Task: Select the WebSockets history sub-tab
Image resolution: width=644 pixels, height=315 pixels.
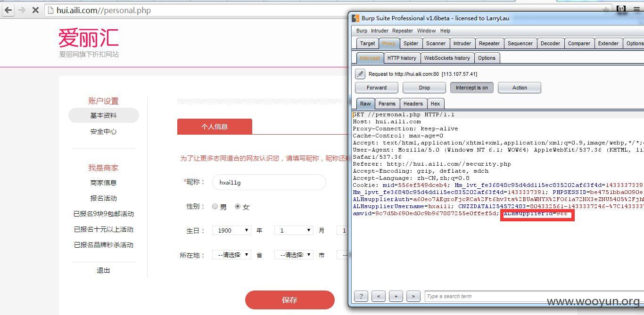Action: point(447,58)
